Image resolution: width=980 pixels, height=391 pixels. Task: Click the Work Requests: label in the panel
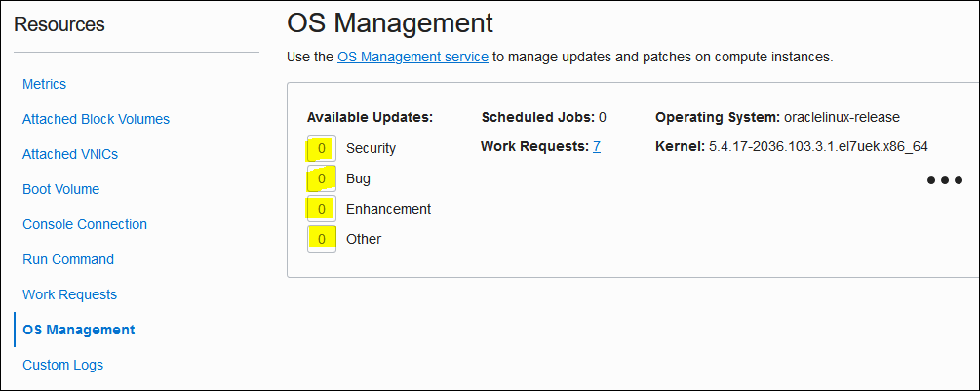click(535, 147)
